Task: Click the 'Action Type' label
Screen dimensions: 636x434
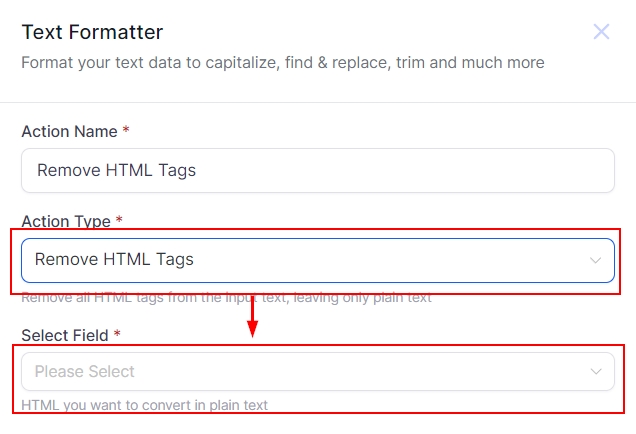Action: (x=66, y=220)
